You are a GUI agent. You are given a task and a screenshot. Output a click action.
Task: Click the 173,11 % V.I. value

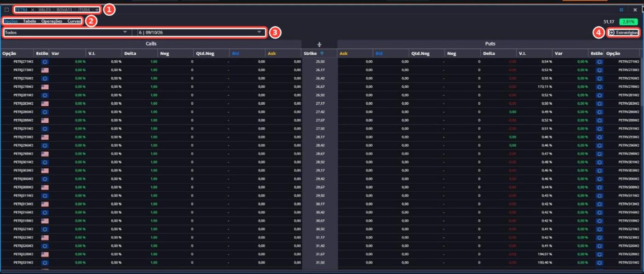[544, 86]
